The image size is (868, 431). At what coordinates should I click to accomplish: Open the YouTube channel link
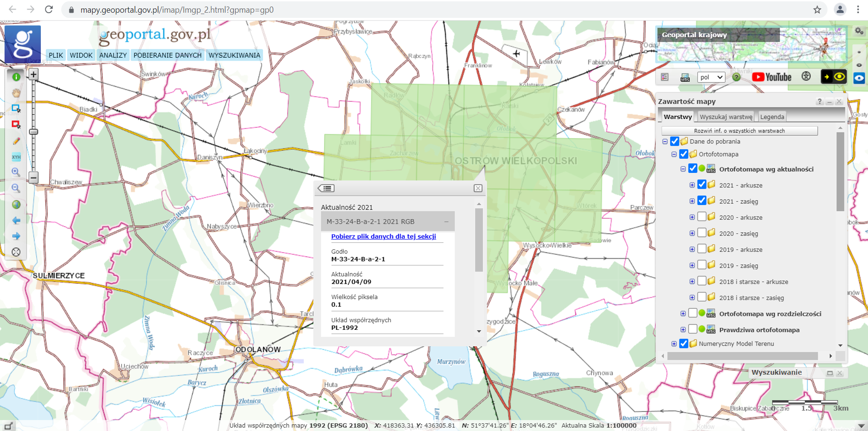pos(771,77)
